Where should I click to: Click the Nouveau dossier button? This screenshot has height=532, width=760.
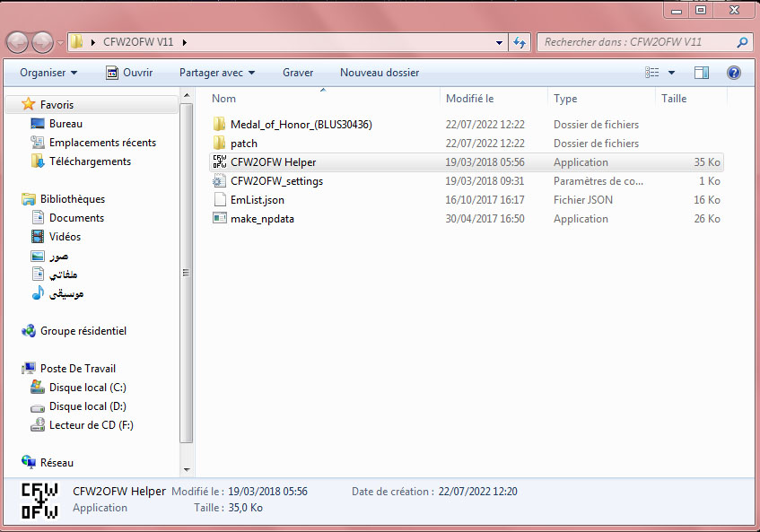(x=379, y=73)
